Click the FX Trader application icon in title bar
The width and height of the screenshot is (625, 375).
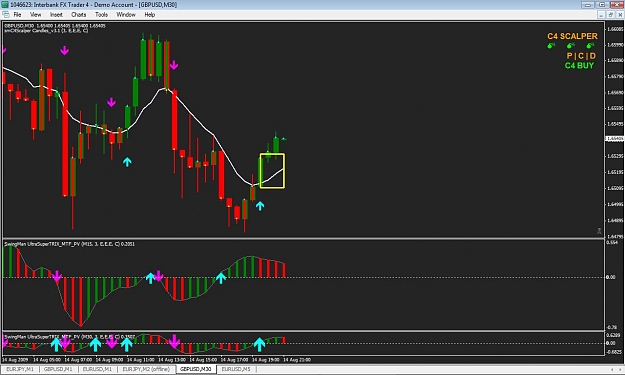[x=5, y=4]
